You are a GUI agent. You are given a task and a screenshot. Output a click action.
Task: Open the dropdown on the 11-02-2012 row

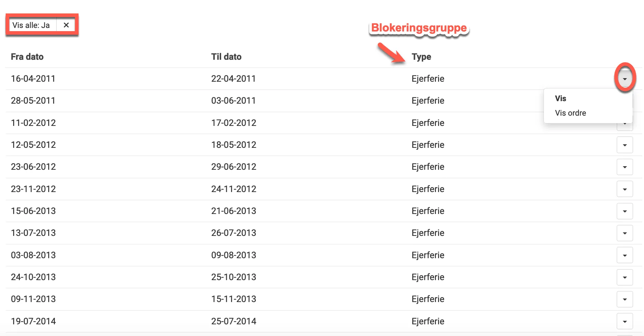pyautogui.click(x=625, y=123)
